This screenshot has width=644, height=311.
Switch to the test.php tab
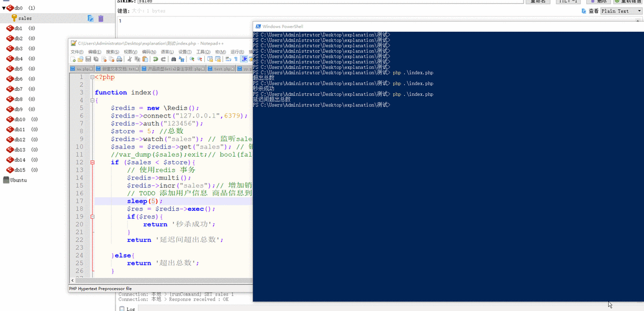pyautogui.click(x=221, y=68)
